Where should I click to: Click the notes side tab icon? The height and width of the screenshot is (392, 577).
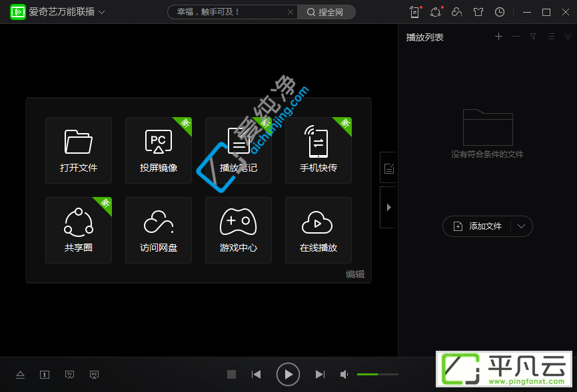point(388,168)
